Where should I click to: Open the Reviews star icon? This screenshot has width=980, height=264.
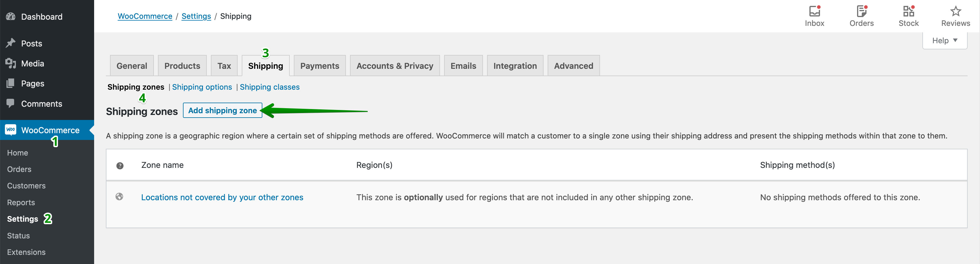(x=955, y=11)
